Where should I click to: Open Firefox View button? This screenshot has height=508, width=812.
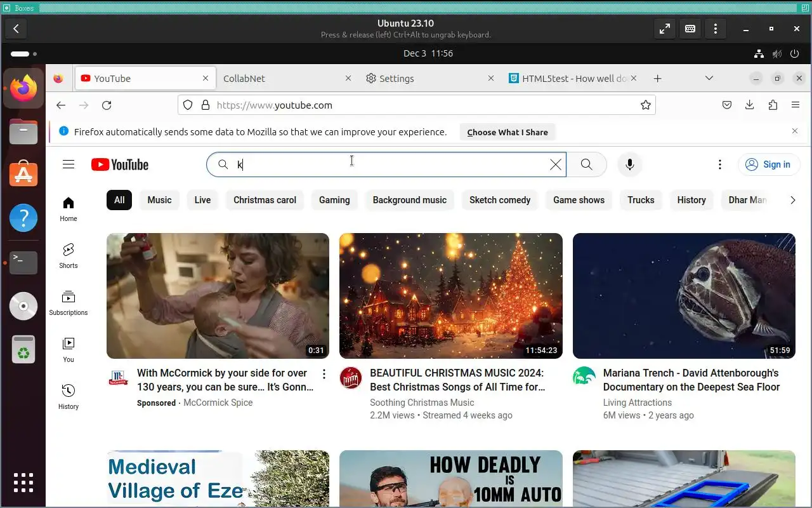click(58, 79)
